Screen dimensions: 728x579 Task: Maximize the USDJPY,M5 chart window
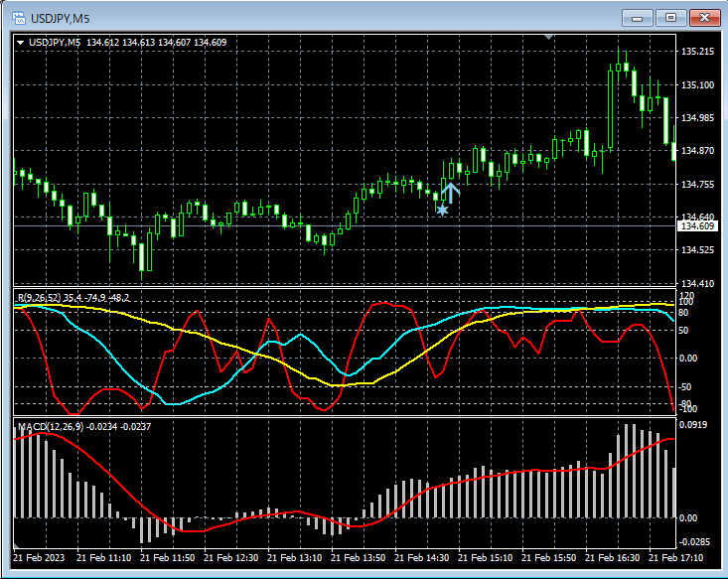click(x=671, y=17)
